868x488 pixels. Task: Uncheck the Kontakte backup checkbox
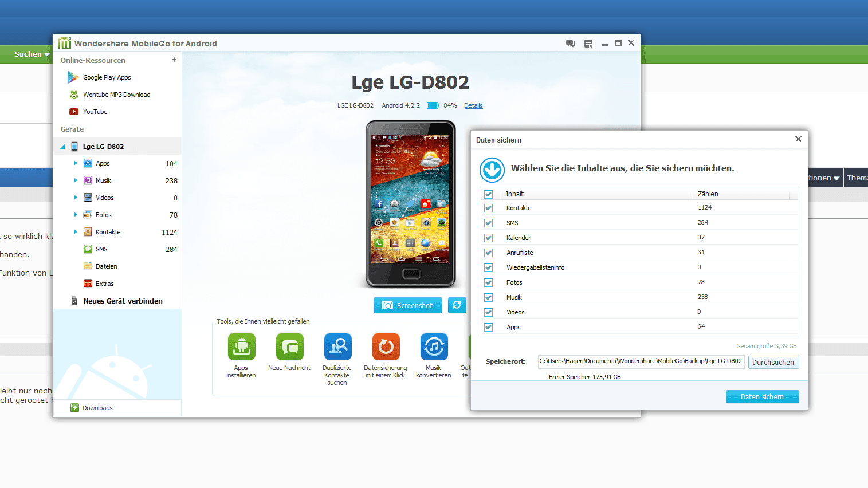(x=488, y=208)
